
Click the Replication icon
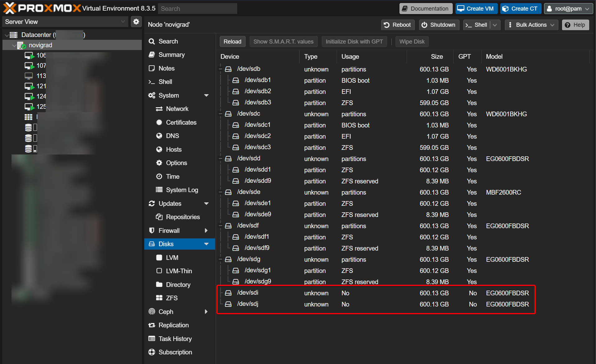(x=152, y=325)
